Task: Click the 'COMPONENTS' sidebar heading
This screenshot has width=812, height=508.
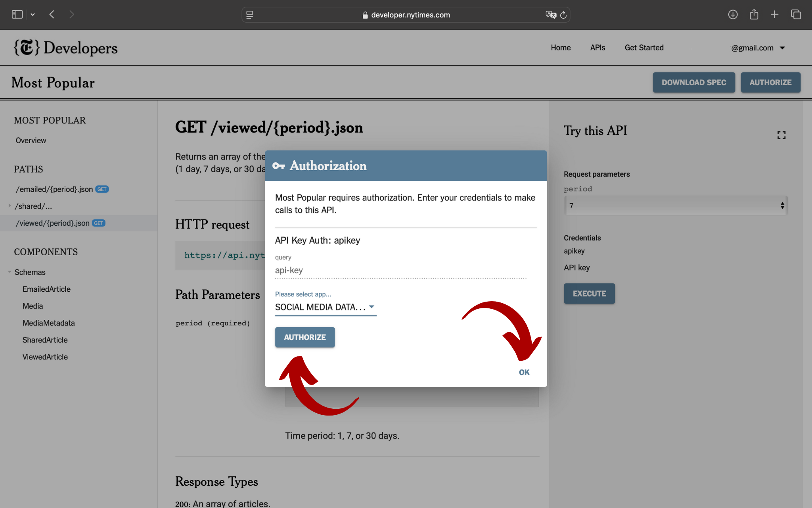Action: [x=46, y=252]
